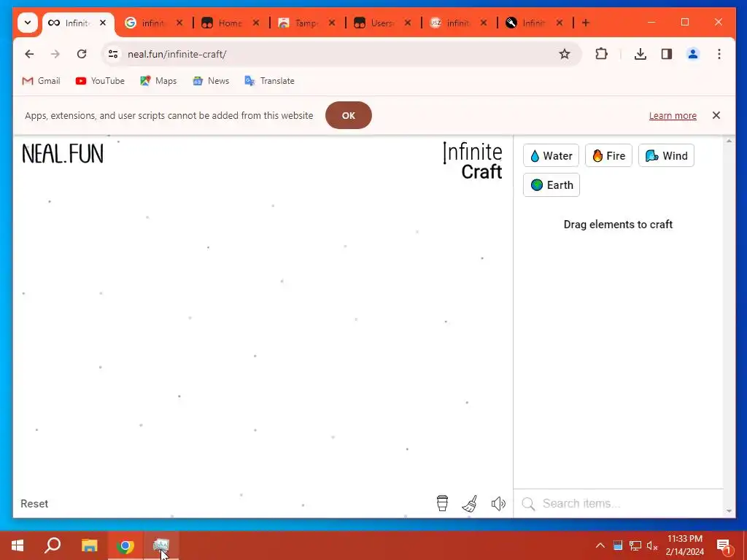Click the Infinite Craft title logo
The image size is (747, 560).
(x=473, y=161)
